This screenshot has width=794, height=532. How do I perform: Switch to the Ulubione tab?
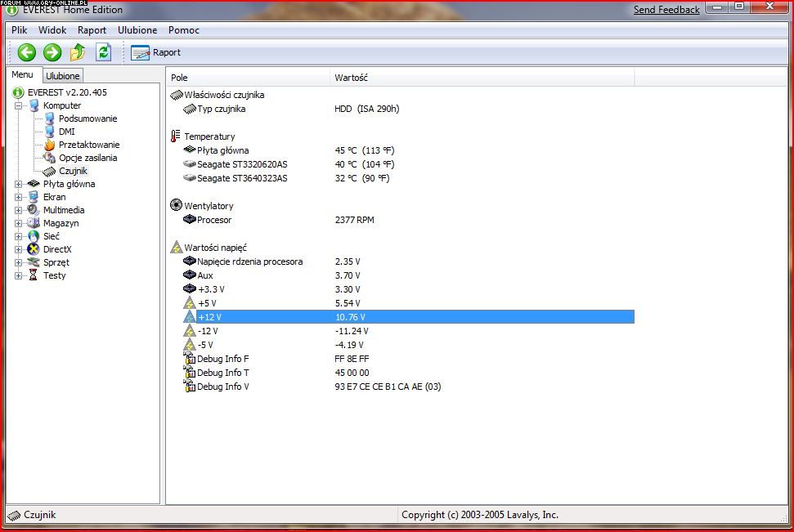[63, 76]
